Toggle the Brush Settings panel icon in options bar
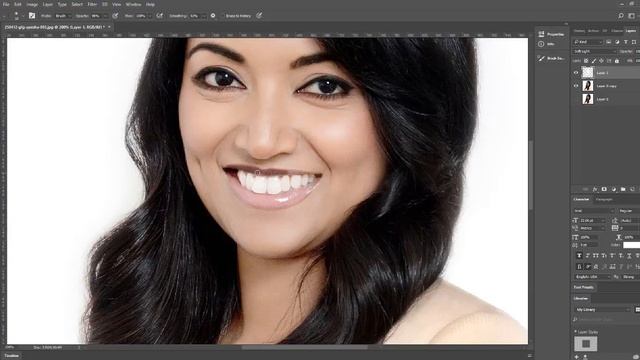The width and height of the screenshot is (640, 360). pyautogui.click(x=32, y=16)
